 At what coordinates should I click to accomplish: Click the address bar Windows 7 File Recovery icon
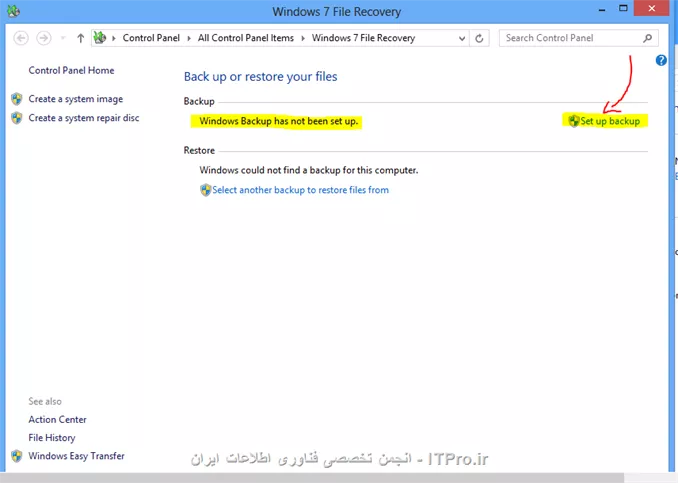pos(100,38)
